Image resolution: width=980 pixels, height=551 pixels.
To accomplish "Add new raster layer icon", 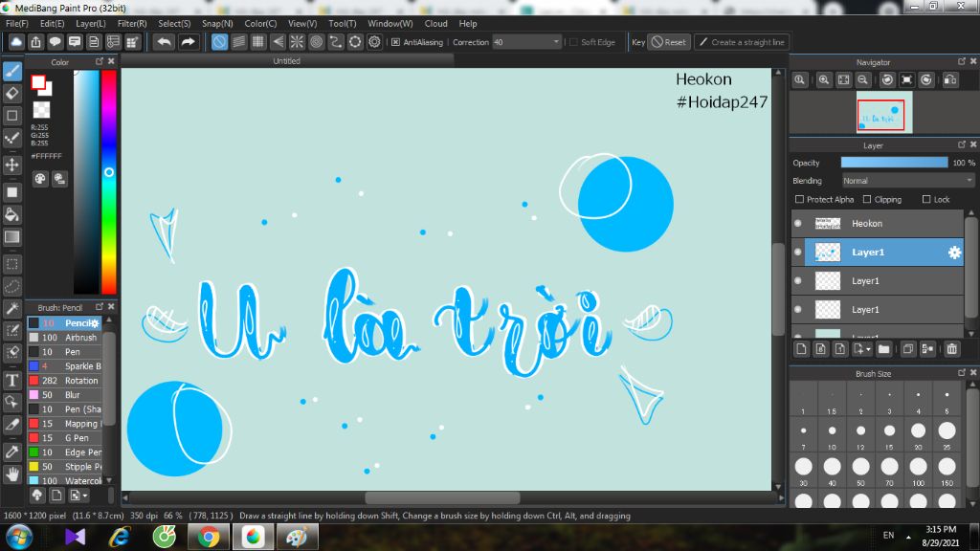I will point(802,349).
